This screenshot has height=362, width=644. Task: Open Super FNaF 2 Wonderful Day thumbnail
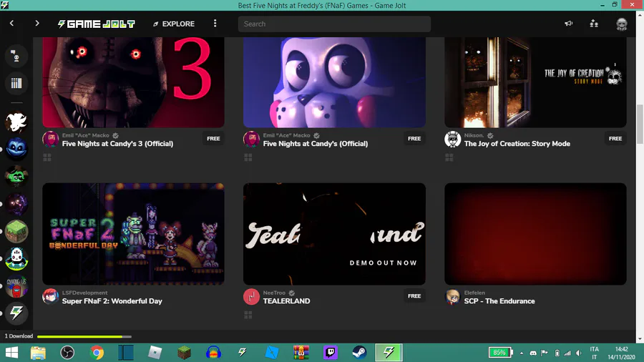[134, 234]
